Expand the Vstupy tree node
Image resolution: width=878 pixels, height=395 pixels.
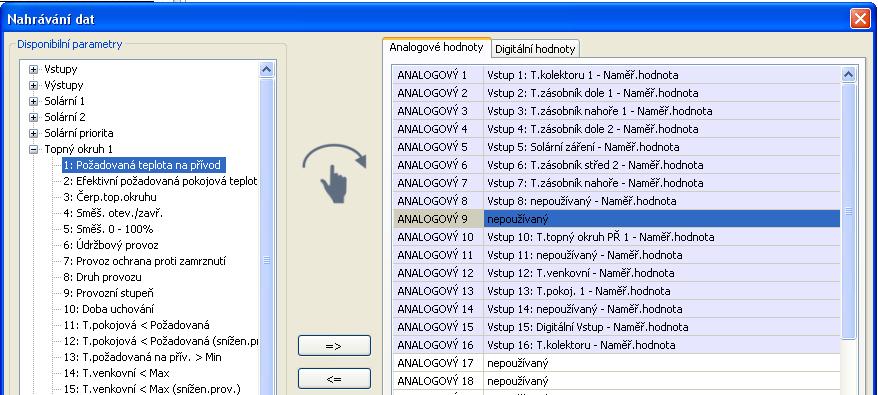pyautogui.click(x=34, y=69)
